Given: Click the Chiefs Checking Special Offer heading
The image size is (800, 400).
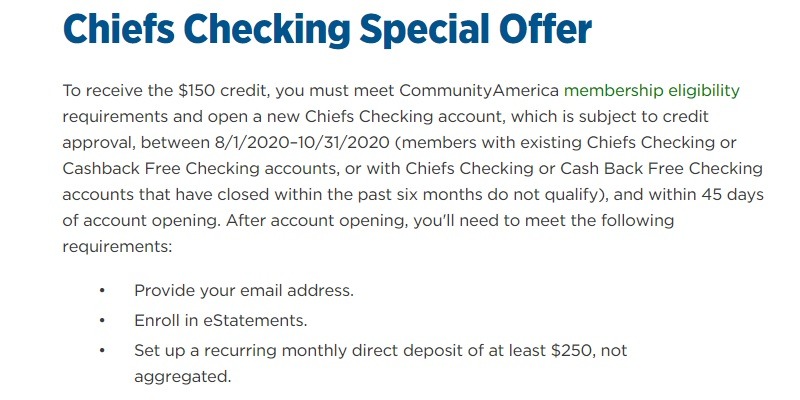Looking at the screenshot, I should point(327,30).
